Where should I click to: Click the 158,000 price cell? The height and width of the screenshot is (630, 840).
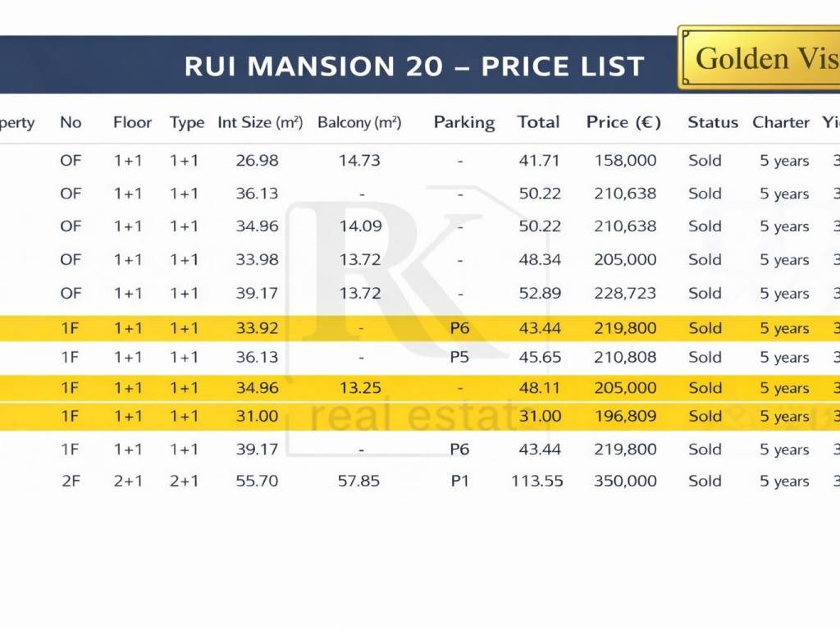(x=625, y=161)
